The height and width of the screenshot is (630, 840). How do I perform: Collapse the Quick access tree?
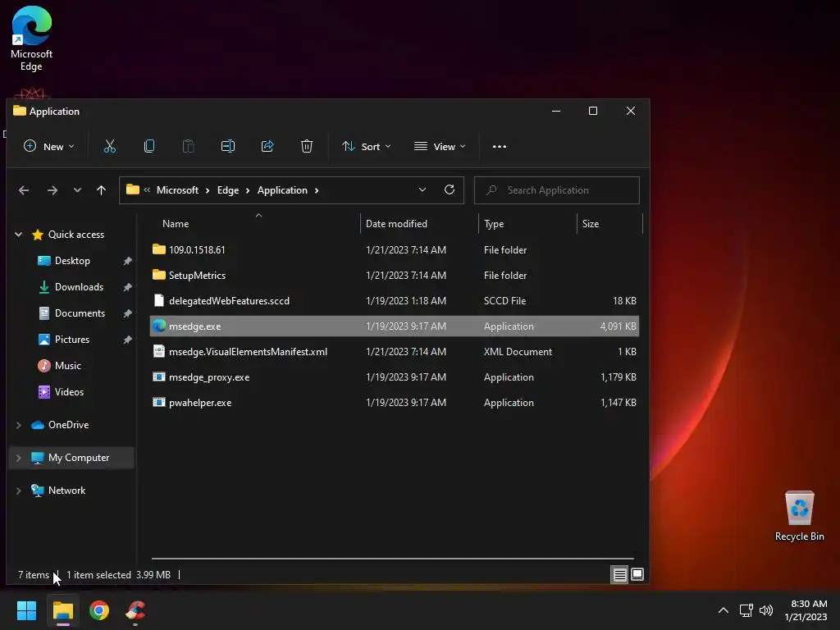pos(19,234)
